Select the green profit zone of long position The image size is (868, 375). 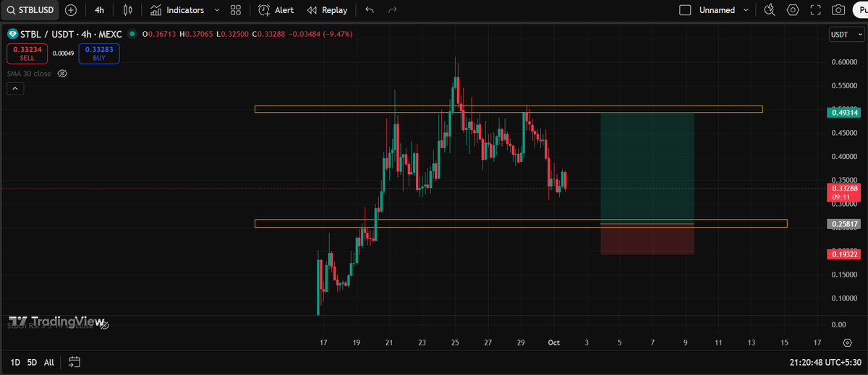647,168
